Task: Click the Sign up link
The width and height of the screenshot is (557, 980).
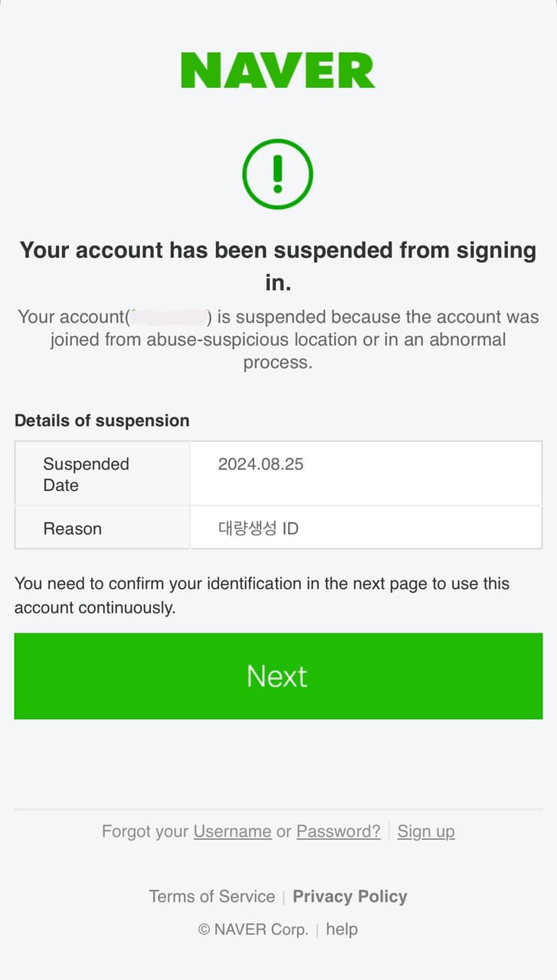Action: [x=425, y=831]
